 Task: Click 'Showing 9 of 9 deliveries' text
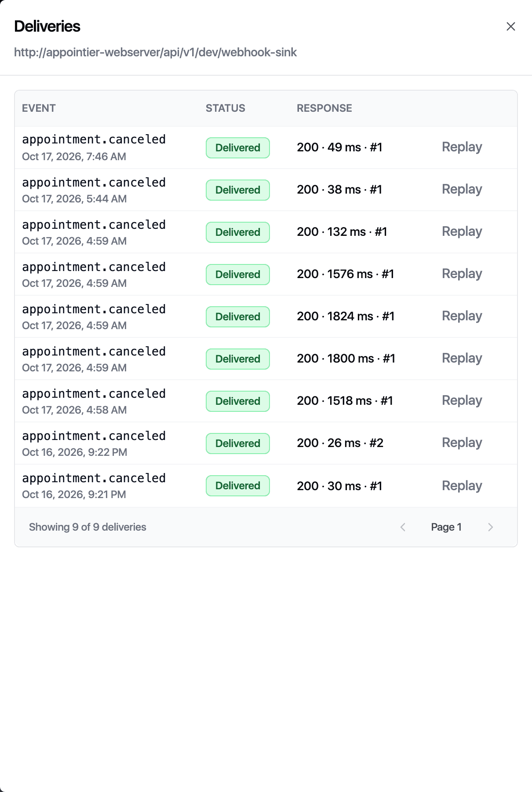pyautogui.click(x=87, y=527)
